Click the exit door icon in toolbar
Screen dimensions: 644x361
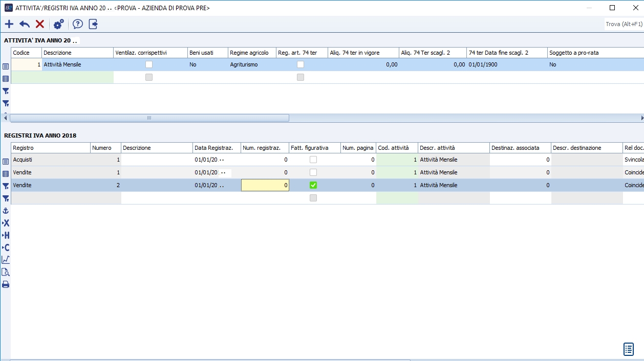coord(93,24)
